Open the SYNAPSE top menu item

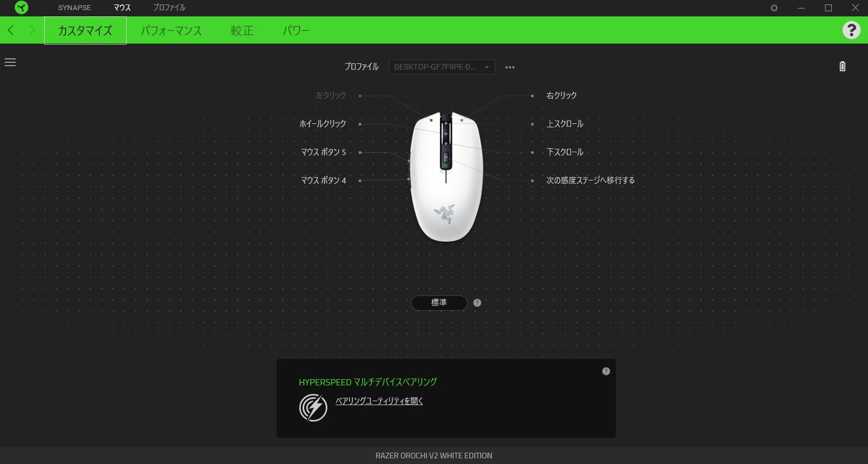[x=75, y=8]
